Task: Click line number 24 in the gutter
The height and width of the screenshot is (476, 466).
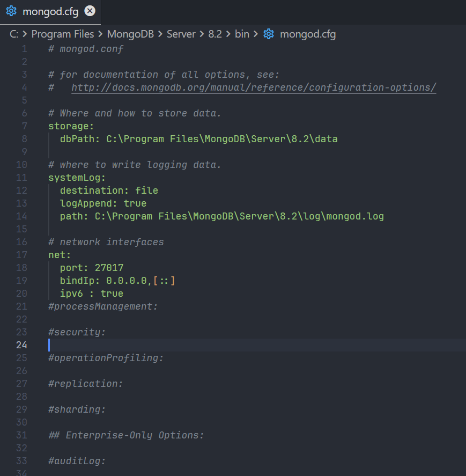Action: pos(21,345)
